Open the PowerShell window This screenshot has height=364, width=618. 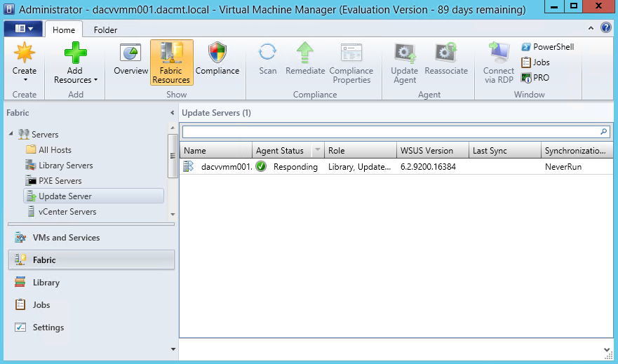(x=548, y=47)
